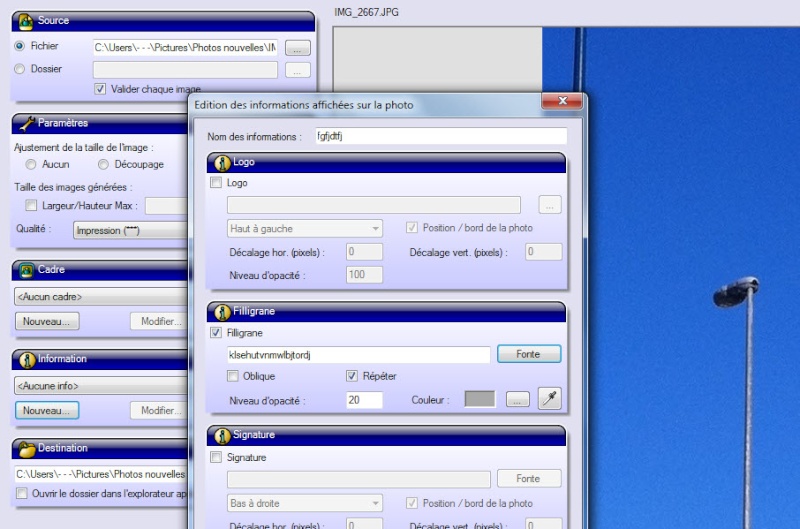The width and height of the screenshot is (800, 529).
Task: Edit the Destination path field
Action: pos(101,474)
